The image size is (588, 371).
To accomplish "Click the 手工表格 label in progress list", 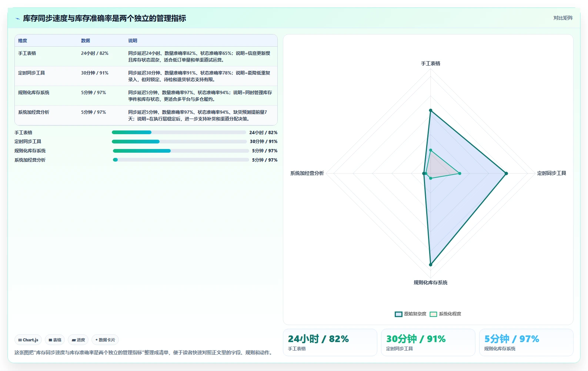I will coord(23,133).
